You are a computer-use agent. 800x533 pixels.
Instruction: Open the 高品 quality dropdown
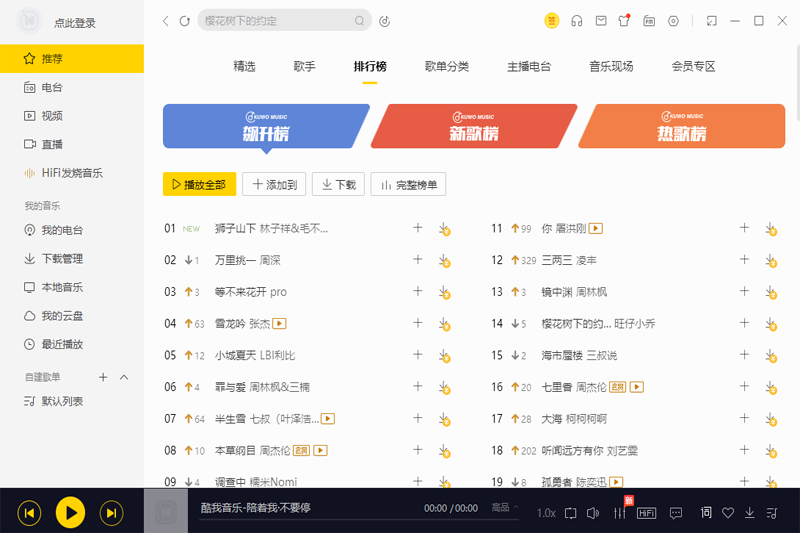(504, 508)
